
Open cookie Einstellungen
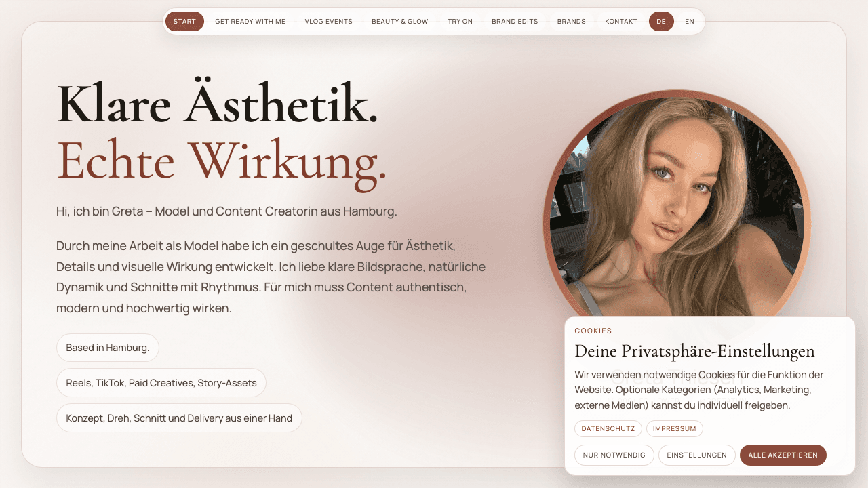[697, 455]
